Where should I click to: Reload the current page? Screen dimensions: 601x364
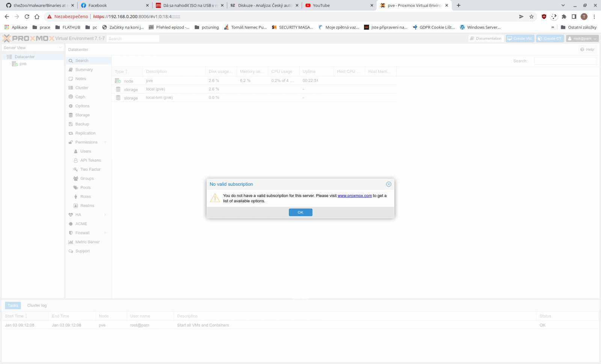(x=27, y=17)
